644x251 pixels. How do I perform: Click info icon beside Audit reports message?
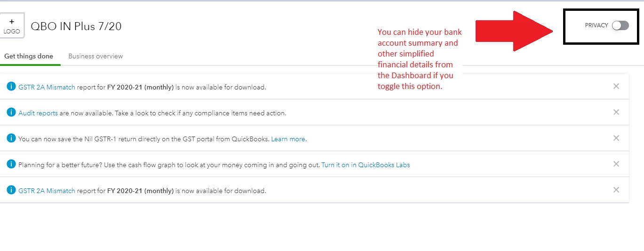pyautogui.click(x=11, y=113)
